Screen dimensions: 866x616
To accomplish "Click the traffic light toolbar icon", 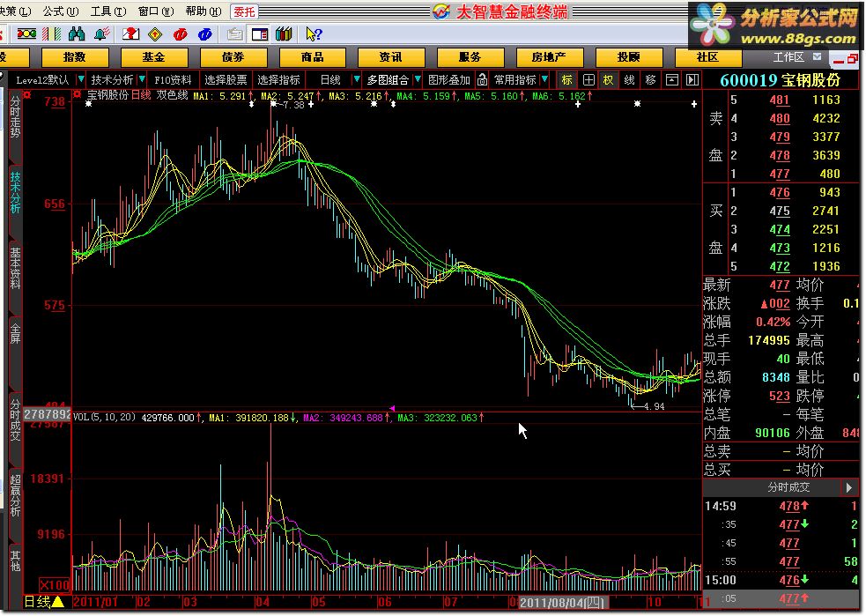I will tap(26, 34).
